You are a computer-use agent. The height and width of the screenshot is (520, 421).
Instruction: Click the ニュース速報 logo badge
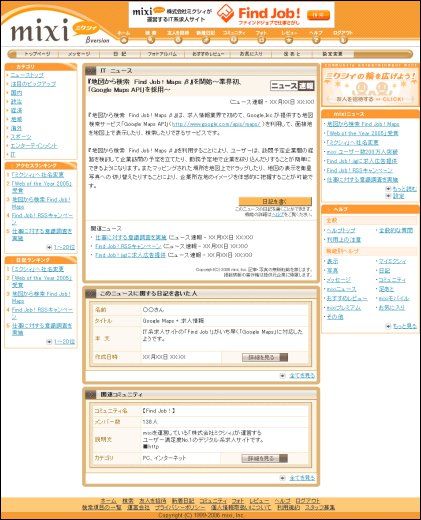click(292, 86)
